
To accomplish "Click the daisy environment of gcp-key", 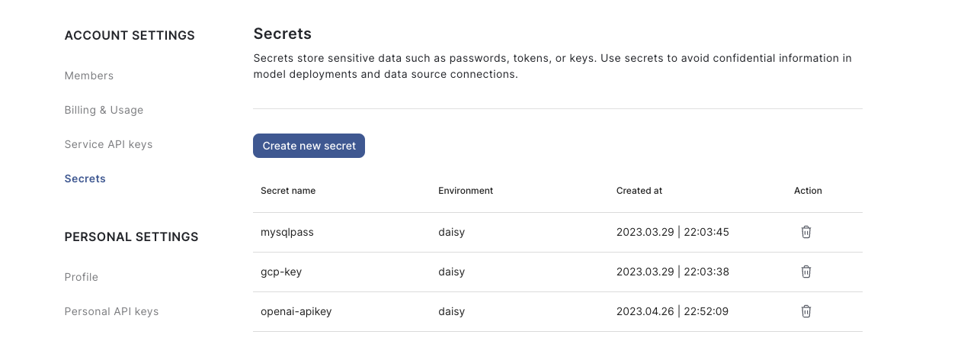I will coord(451,272).
